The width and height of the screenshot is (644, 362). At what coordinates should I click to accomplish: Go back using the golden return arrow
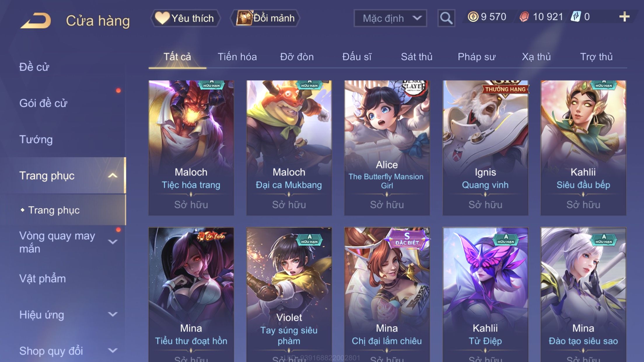pos(36,20)
